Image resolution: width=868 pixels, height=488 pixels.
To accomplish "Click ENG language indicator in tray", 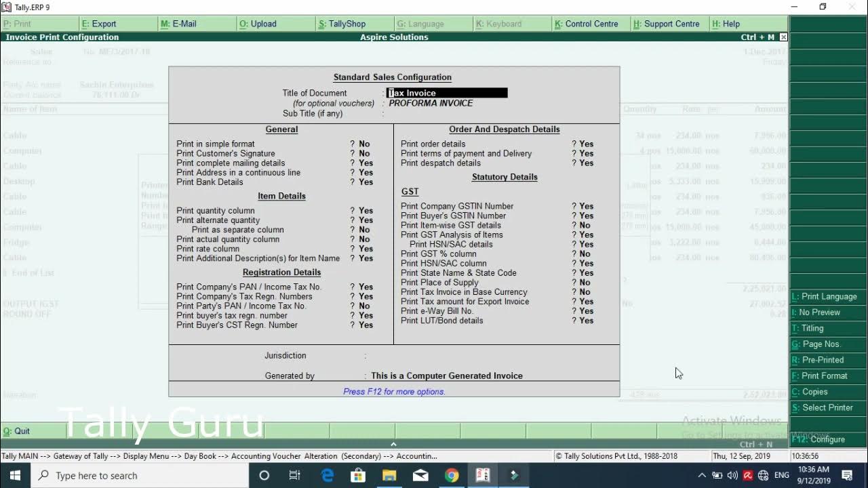I will 782,475.
